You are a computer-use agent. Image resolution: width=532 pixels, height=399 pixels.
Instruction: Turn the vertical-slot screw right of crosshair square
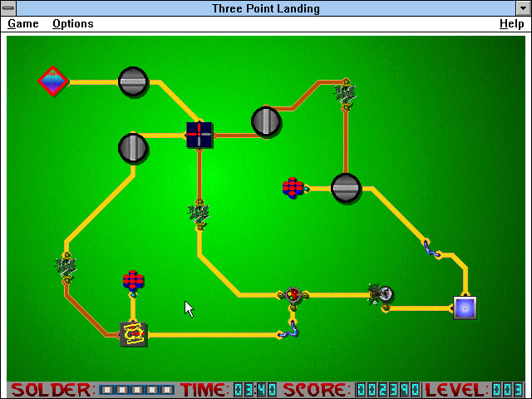click(x=266, y=121)
